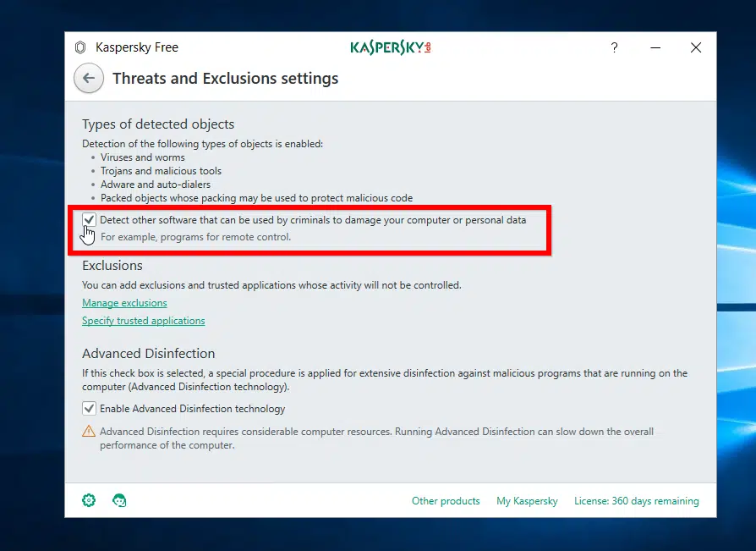This screenshot has width=756, height=551.
Task: Select the Viruses and worms list item
Action: click(x=143, y=157)
